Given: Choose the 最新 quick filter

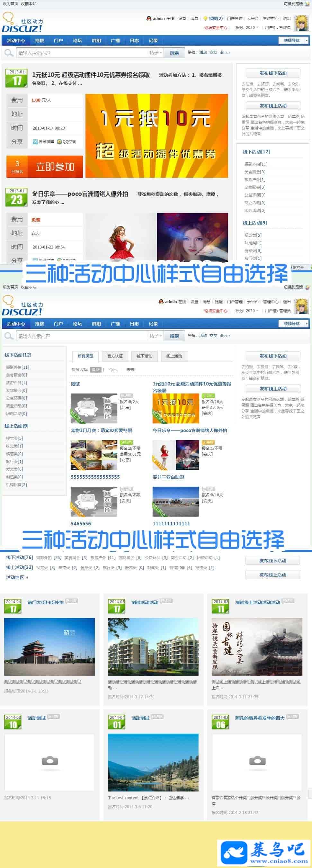Looking at the screenshot, I should click(96, 370).
